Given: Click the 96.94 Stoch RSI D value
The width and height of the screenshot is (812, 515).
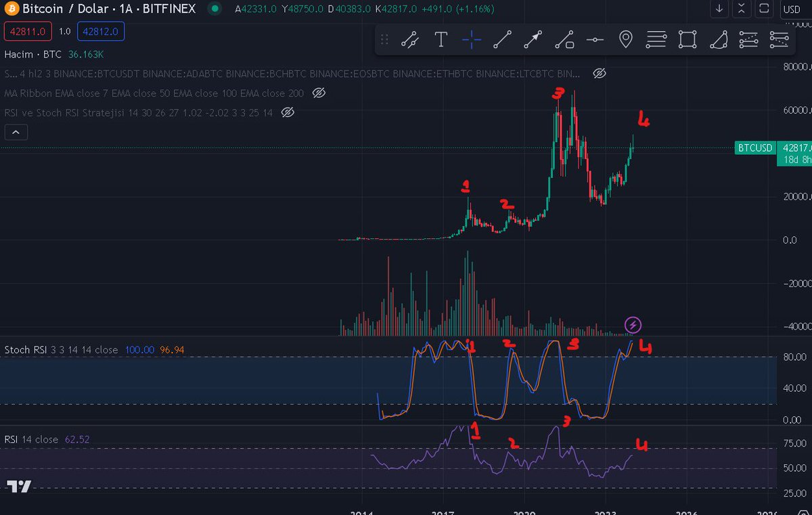Looking at the screenshot, I should (x=172, y=350).
